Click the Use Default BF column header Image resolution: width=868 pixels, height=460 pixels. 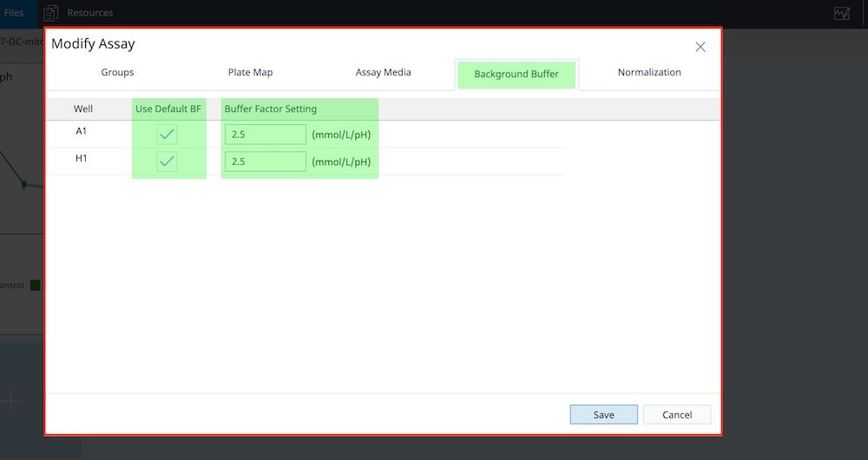click(168, 109)
